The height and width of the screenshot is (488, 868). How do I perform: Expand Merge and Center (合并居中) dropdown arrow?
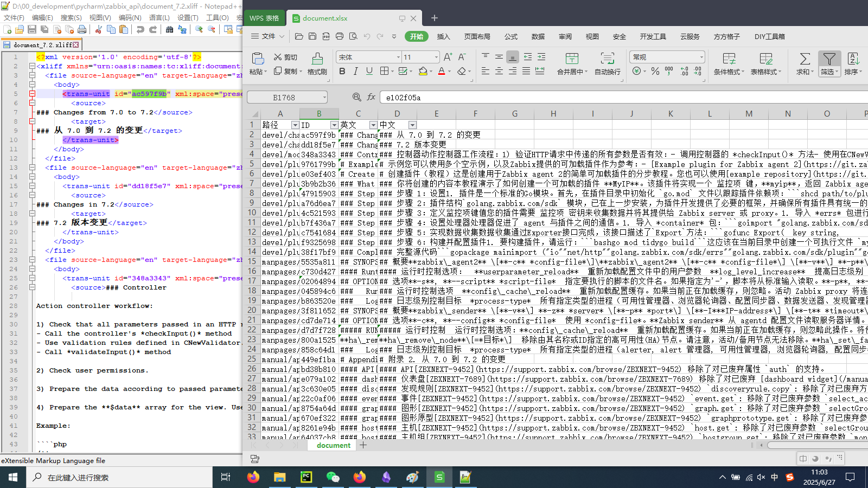click(x=586, y=72)
